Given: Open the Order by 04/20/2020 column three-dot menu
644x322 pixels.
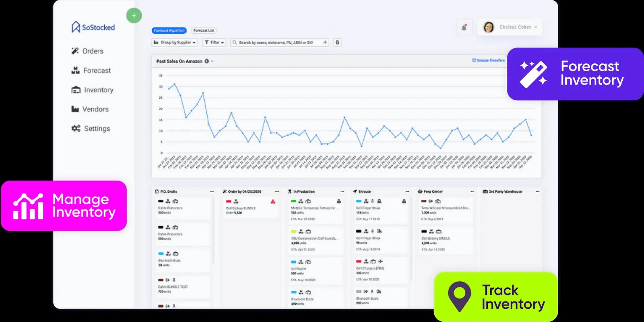Looking at the screenshot, I should (277, 191).
